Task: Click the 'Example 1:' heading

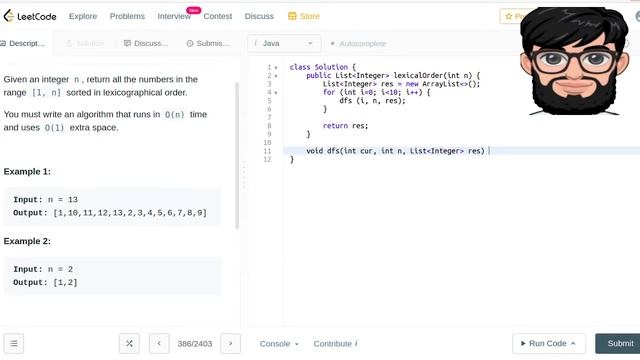Action: point(27,171)
